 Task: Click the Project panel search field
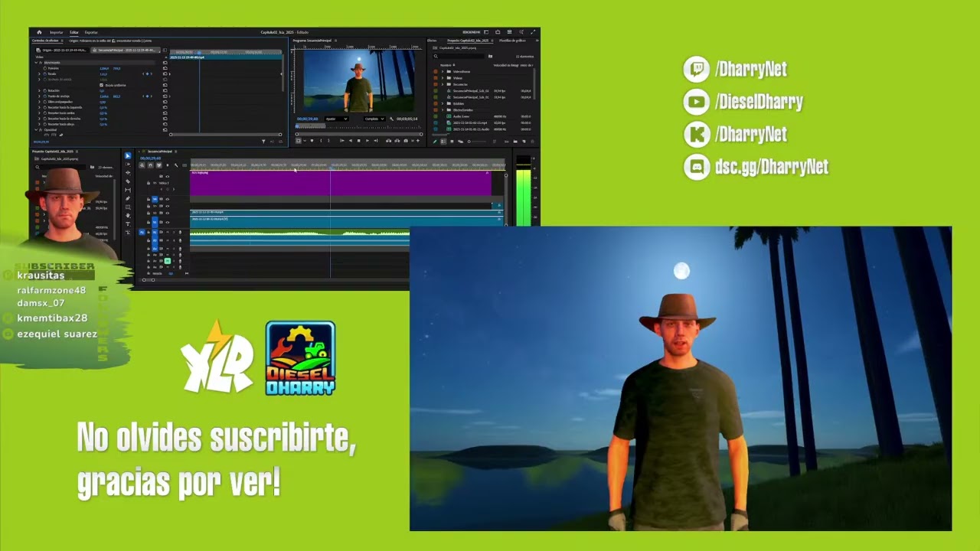coord(459,56)
